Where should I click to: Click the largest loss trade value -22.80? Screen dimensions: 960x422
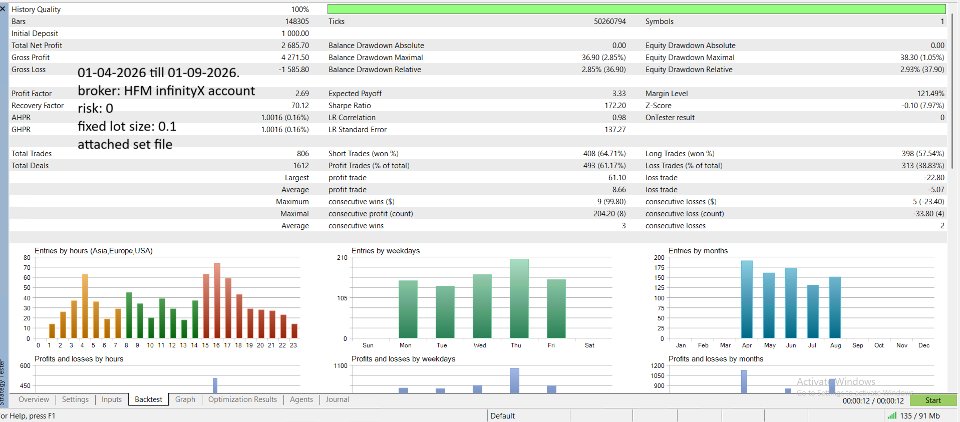point(935,178)
